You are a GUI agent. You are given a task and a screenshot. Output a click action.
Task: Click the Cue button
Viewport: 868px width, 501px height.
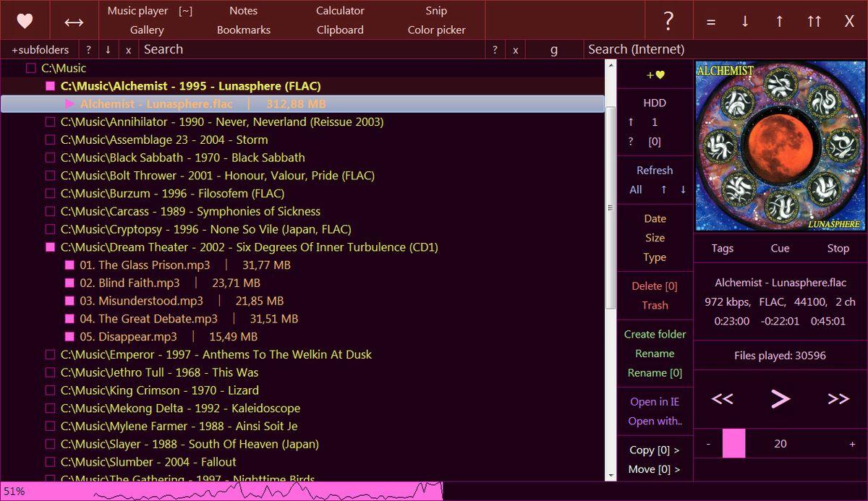(x=780, y=248)
